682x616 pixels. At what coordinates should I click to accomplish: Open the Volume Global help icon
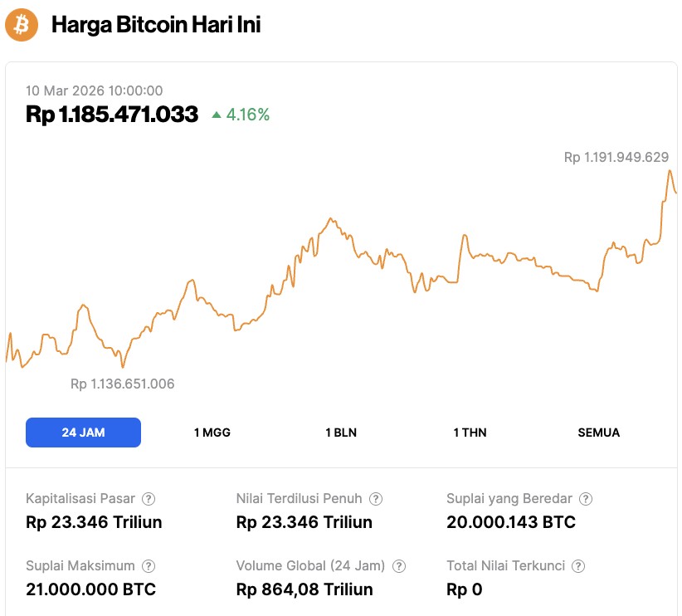399,565
